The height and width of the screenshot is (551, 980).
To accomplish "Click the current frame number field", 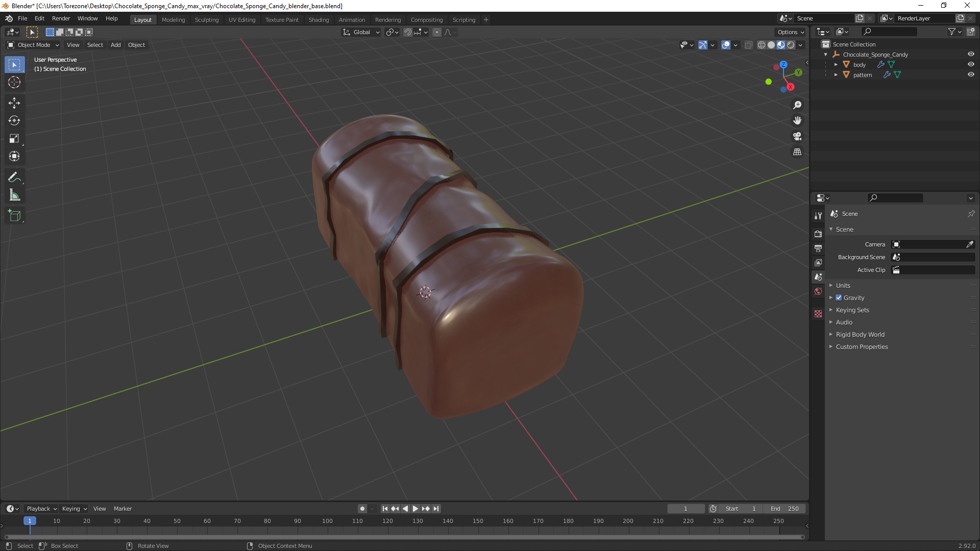I will pos(685,509).
